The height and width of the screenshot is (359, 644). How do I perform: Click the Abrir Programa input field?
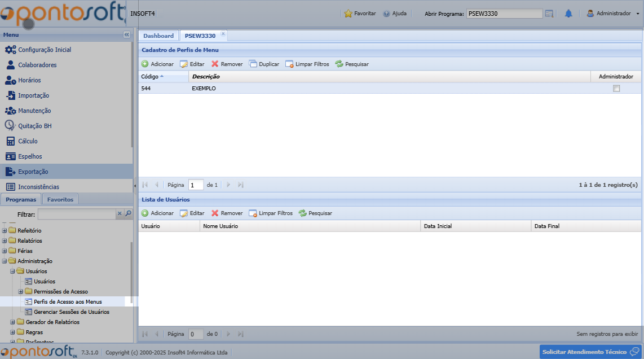[x=504, y=14]
